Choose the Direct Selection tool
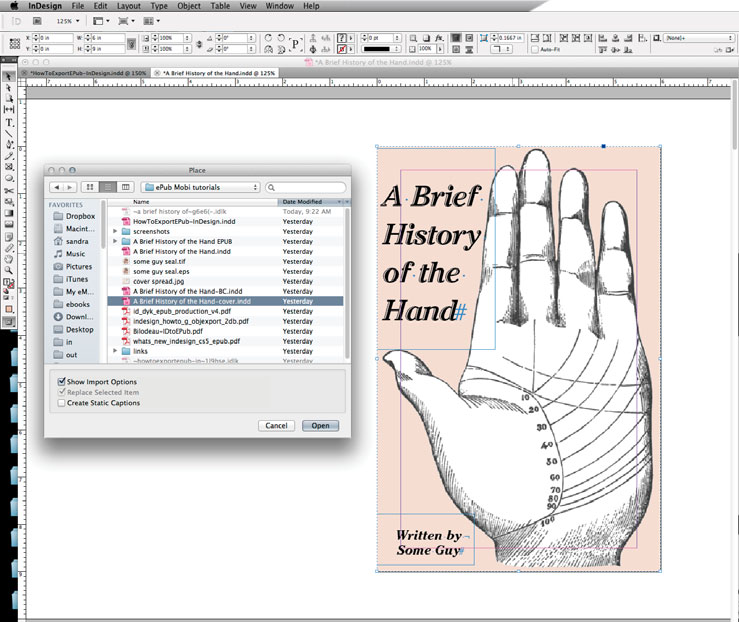The height and width of the screenshot is (622, 739). point(9,88)
